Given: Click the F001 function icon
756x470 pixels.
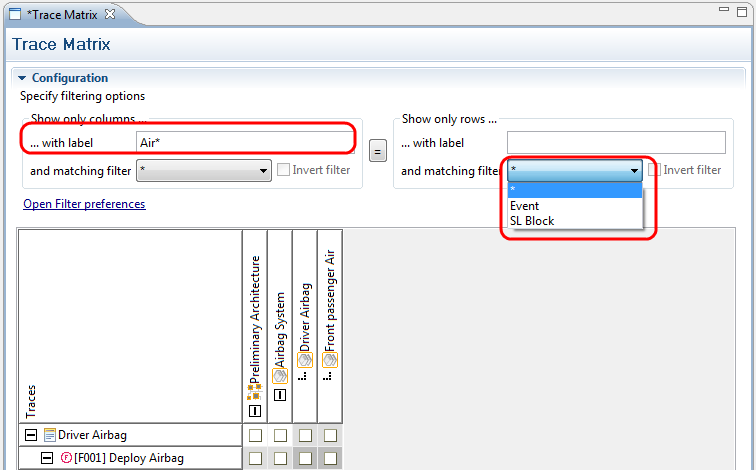Looking at the screenshot, I should (x=66, y=457).
